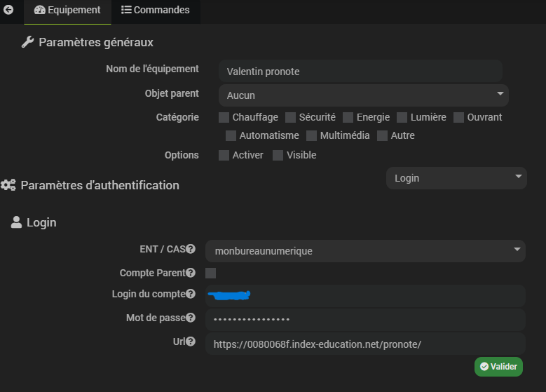The width and height of the screenshot is (546, 392).
Task: Click the Url input field
Action: 365,344
